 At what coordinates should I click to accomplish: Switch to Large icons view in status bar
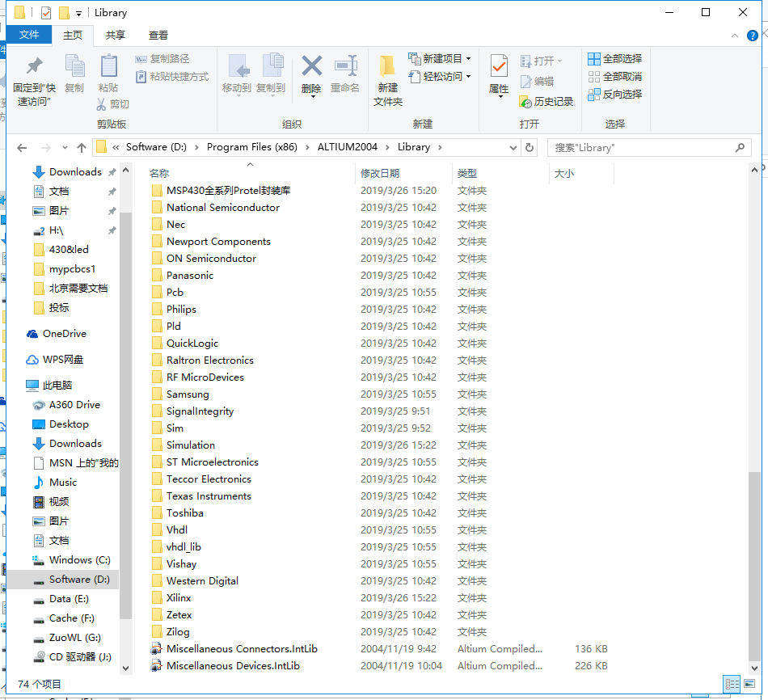(749, 684)
